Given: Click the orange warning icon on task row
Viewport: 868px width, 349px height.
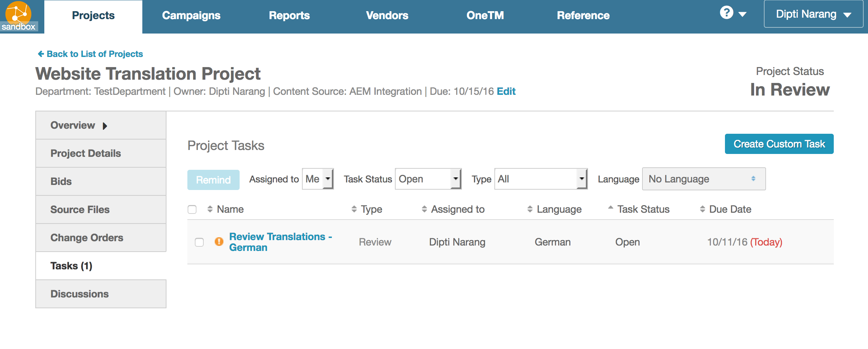Looking at the screenshot, I should click(219, 242).
